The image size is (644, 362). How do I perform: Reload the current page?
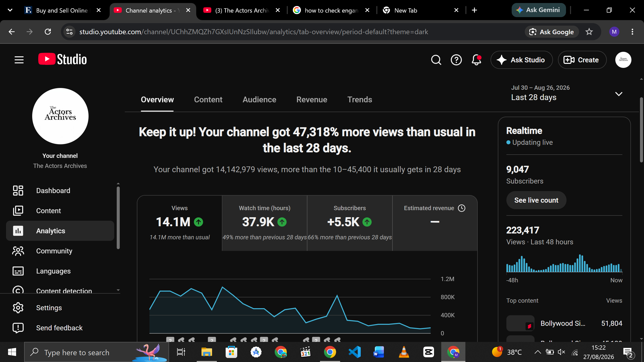pos(48,32)
